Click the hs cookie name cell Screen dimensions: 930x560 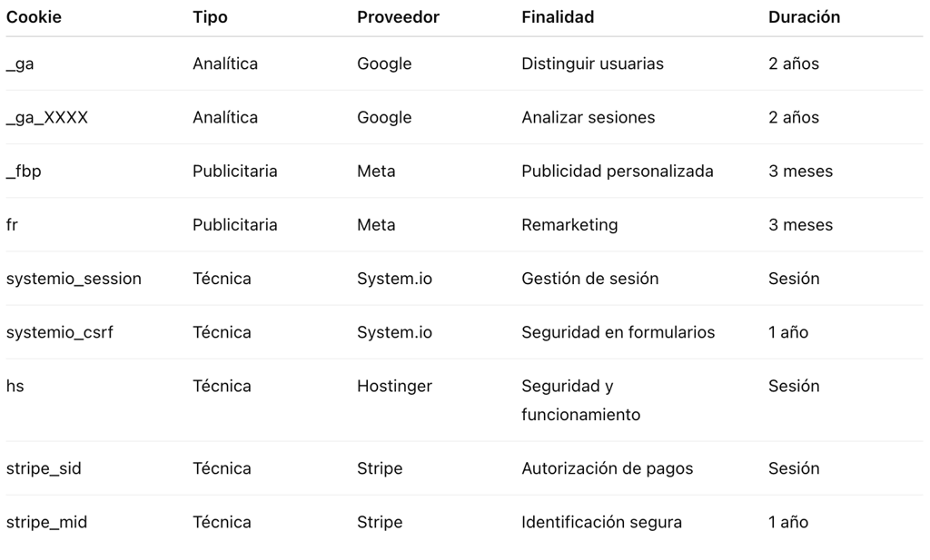pos(15,386)
